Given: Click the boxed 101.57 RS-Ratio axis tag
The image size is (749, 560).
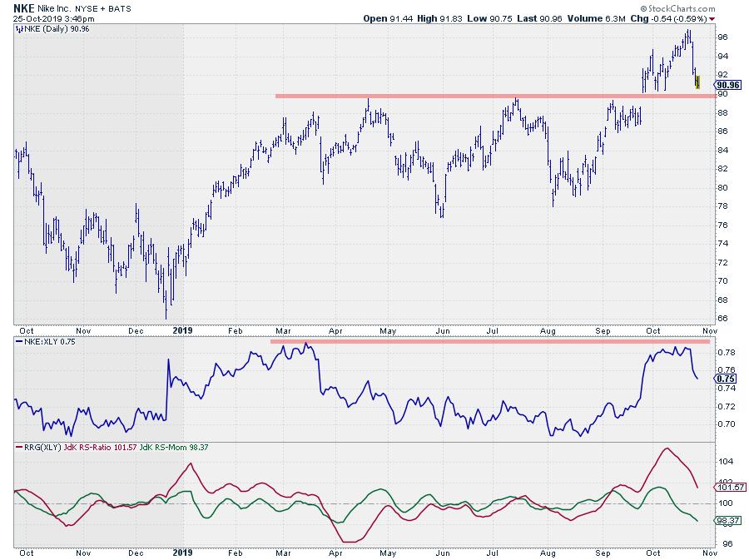Looking at the screenshot, I should coord(731,487).
